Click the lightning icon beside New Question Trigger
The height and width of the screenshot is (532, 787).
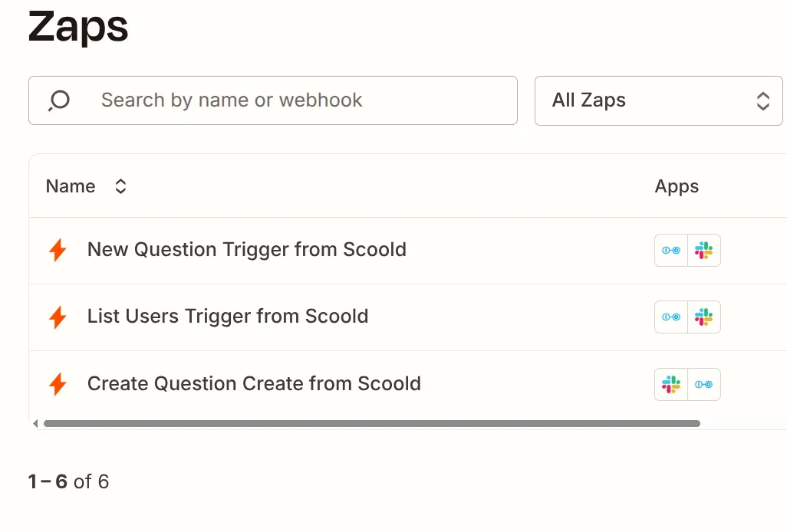coord(57,249)
